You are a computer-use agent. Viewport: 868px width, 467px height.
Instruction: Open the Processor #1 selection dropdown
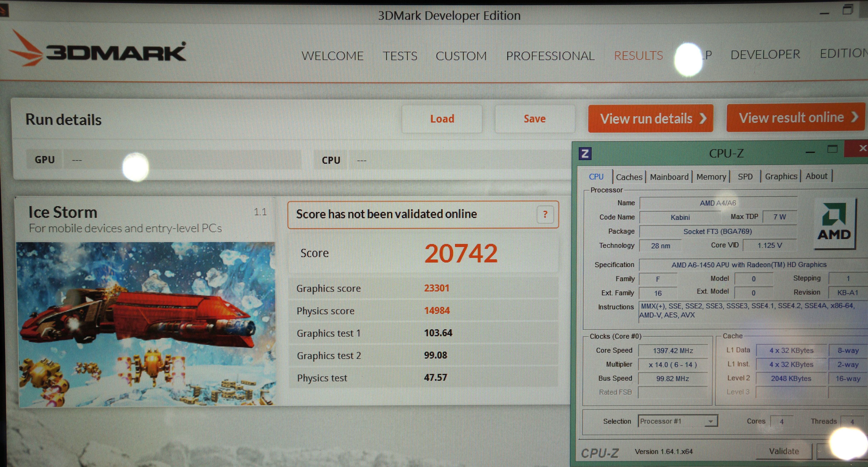(x=710, y=421)
